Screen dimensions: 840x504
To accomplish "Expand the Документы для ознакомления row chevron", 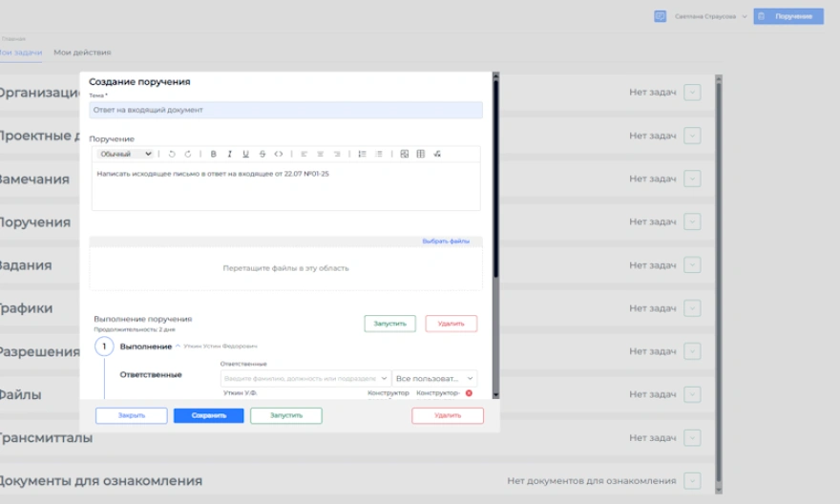I will tap(692, 481).
